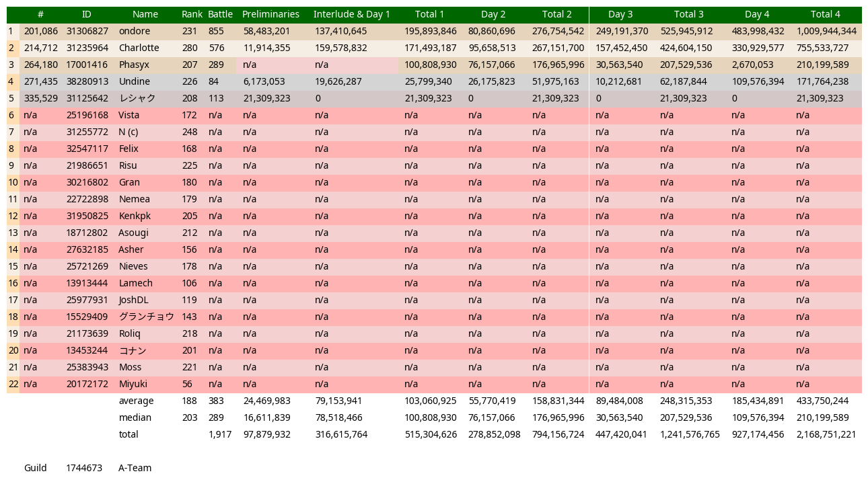Select the total row label

pos(129,434)
